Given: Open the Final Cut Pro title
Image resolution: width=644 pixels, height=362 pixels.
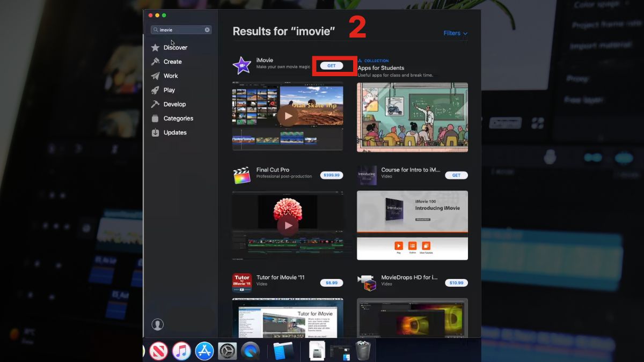Looking at the screenshot, I should click(x=273, y=170).
